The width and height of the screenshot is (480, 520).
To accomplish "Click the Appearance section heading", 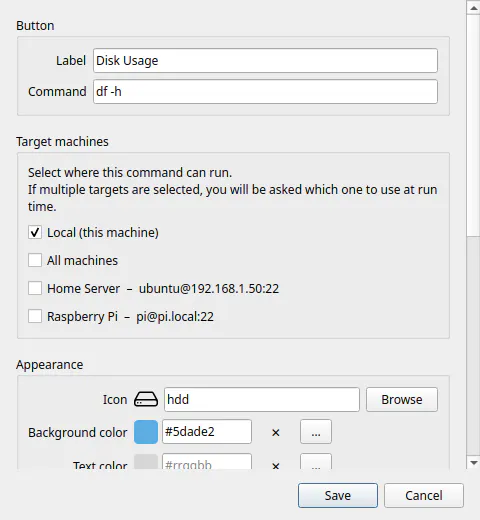I will pos(49,365).
